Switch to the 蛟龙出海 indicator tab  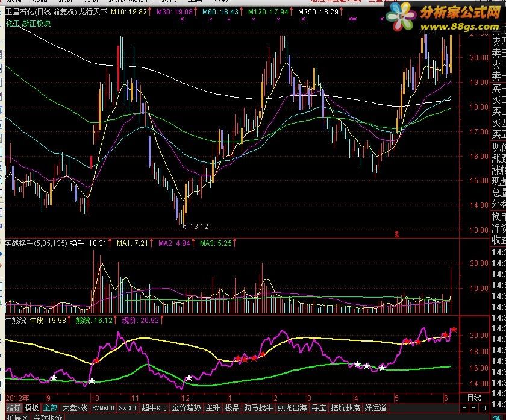(x=292, y=408)
